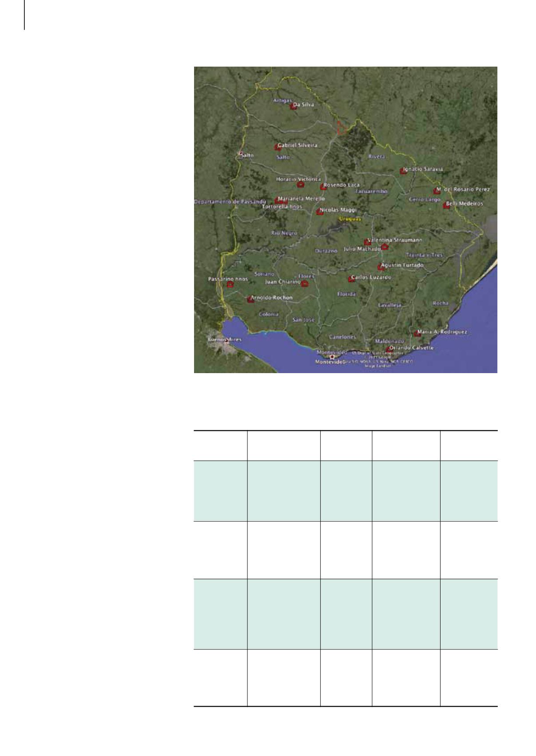Click the Horacio Victorica farm marker
Image resolution: width=536 pixels, height=756 pixels.
pyautogui.click(x=300, y=184)
